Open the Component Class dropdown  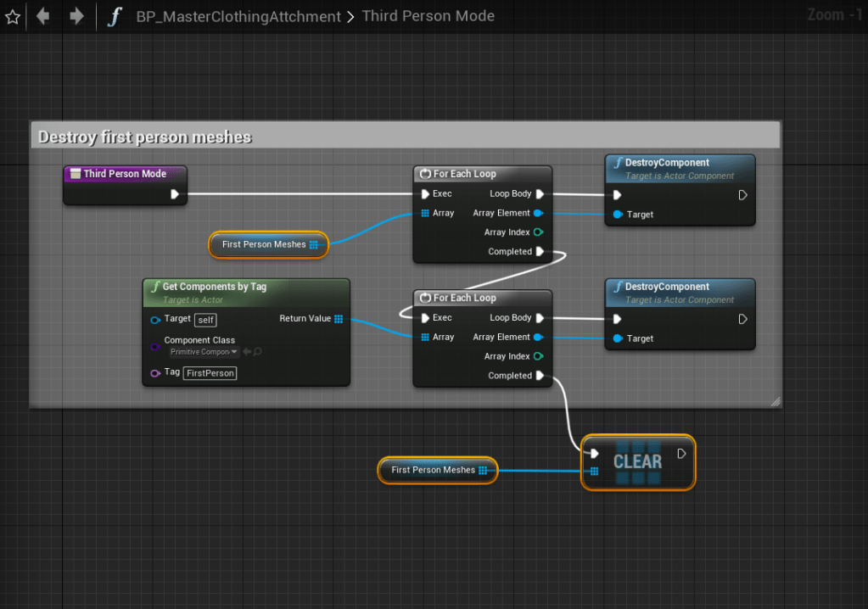click(x=204, y=352)
